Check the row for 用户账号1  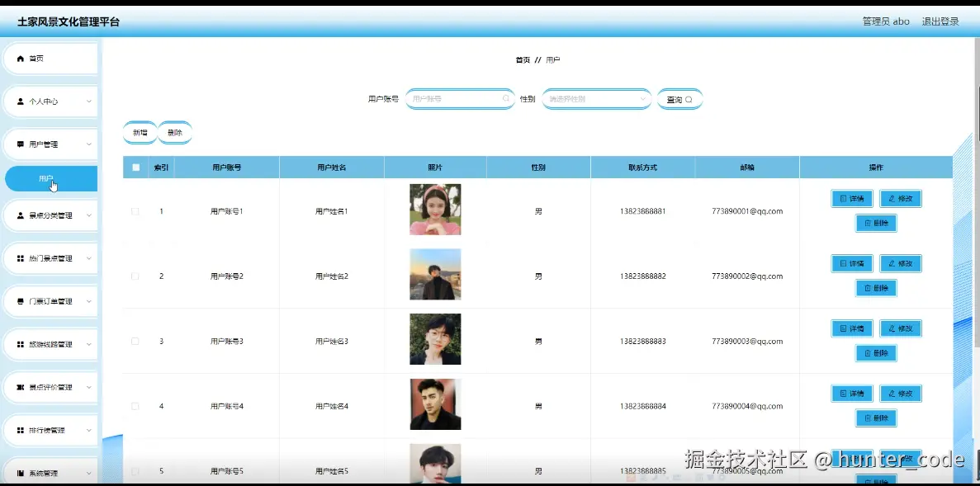135,211
